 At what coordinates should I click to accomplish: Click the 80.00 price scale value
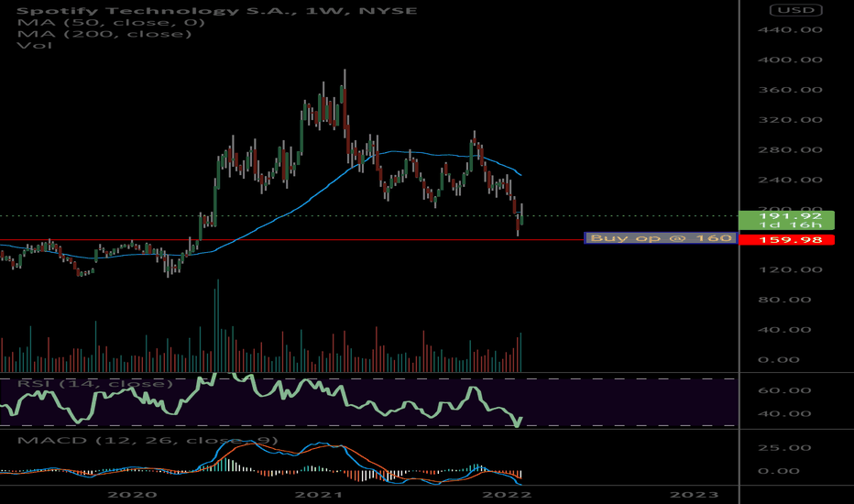(x=785, y=299)
